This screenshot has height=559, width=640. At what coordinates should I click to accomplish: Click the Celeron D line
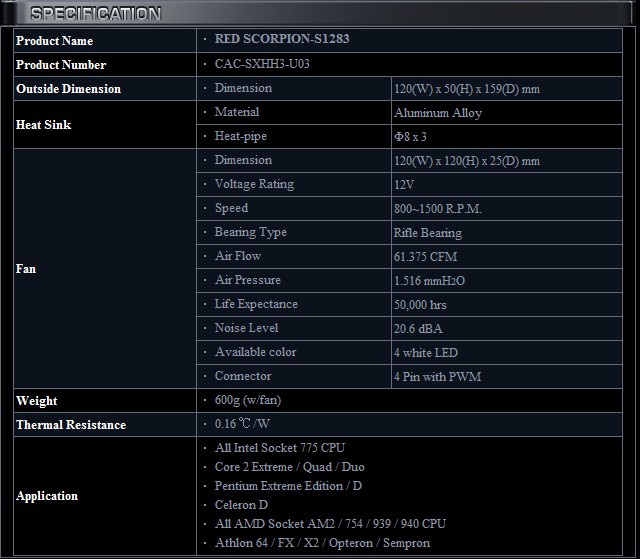click(x=241, y=505)
